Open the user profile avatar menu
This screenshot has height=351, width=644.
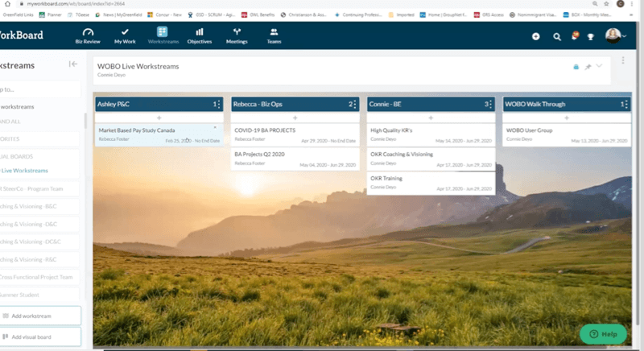(613, 35)
